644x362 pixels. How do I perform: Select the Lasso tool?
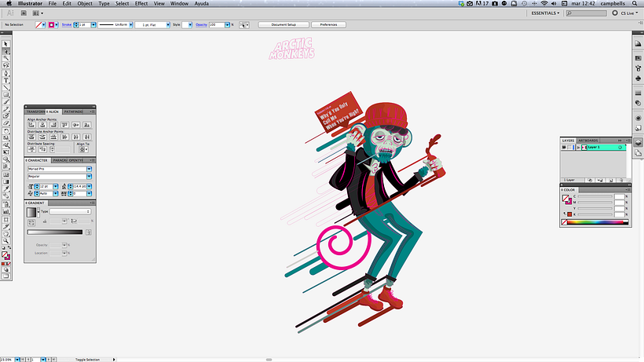click(5, 66)
